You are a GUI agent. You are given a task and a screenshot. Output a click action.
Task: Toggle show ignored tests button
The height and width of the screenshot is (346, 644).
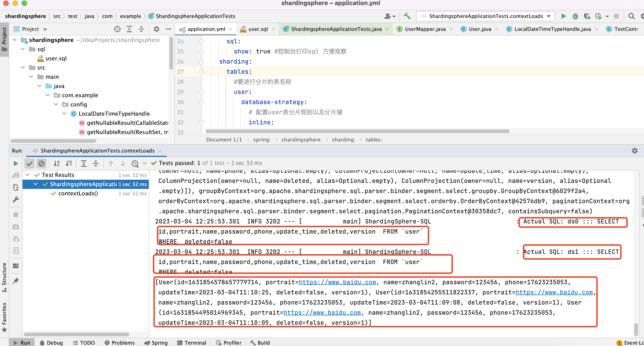tap(41, 164)
